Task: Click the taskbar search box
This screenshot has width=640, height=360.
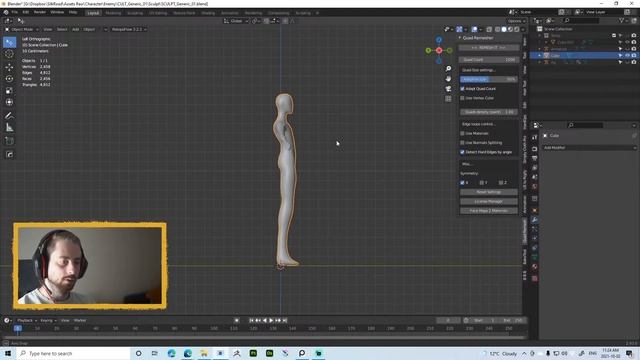Action: (73, 353)
